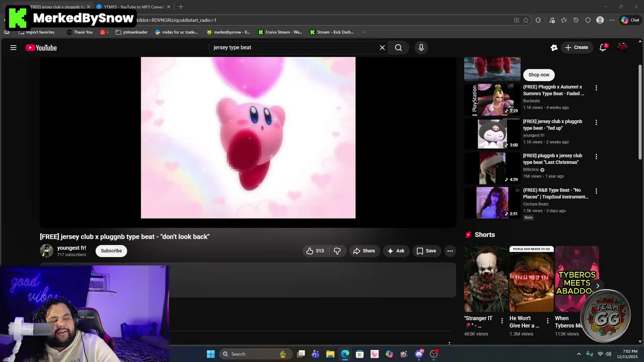Open the account avatar menu

tap(622, 48)
